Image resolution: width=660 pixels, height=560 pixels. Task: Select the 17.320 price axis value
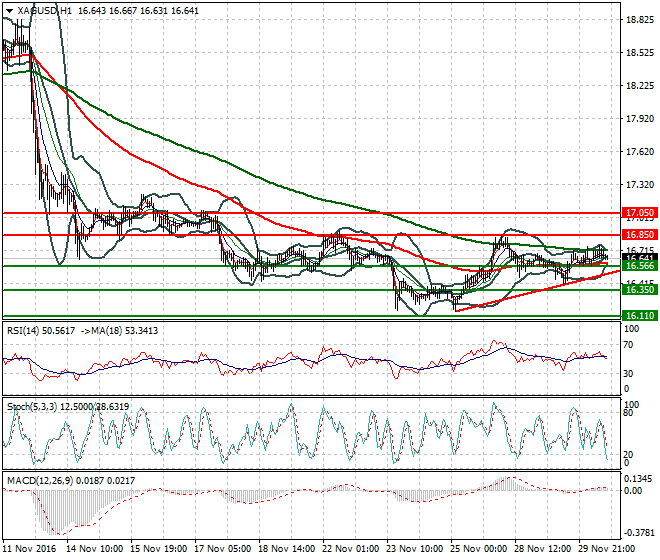(x=640, y=184)
